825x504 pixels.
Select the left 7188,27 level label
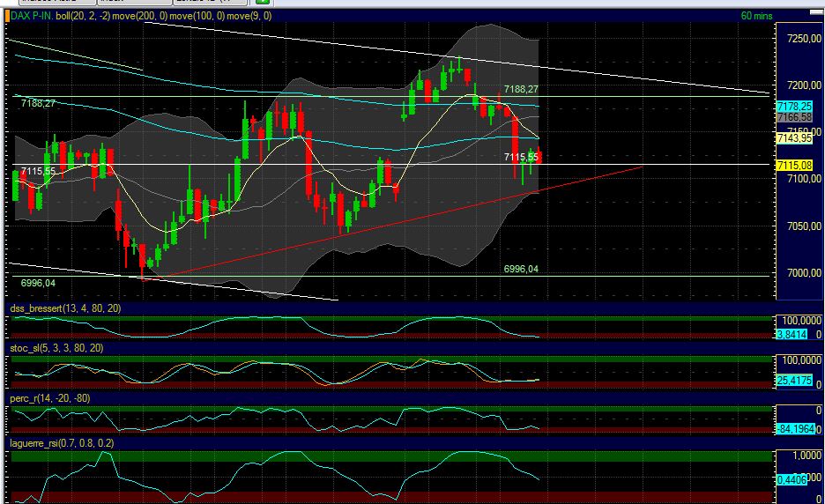38,104
